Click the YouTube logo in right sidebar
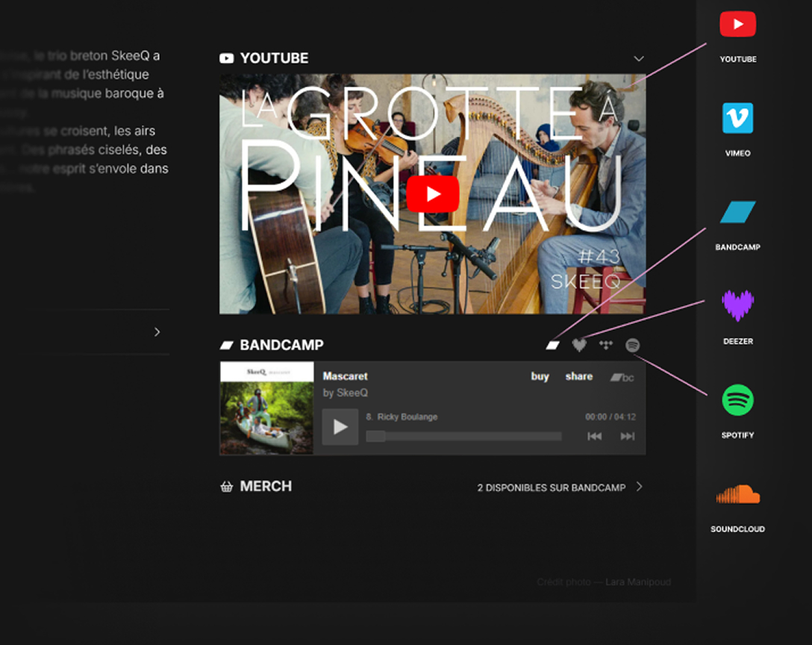Viewport: 812px width, 645px height. click(737, 25)
